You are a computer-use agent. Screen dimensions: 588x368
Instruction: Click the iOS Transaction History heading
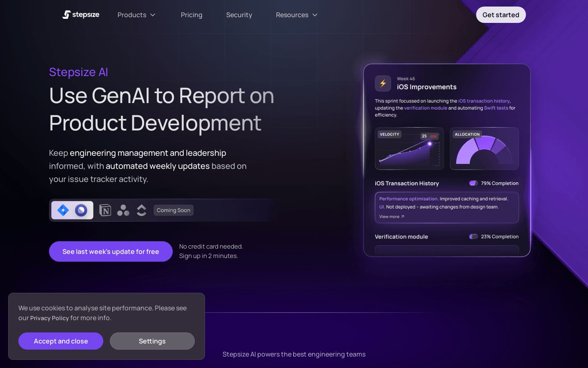(x=407, y=184)
